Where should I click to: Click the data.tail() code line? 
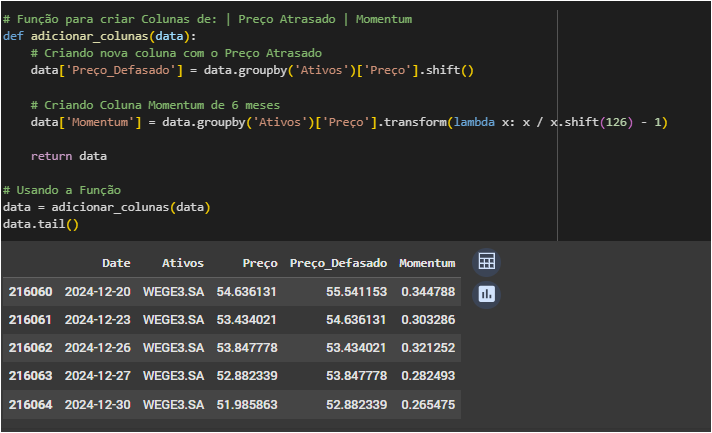click(x=41, y=224)
